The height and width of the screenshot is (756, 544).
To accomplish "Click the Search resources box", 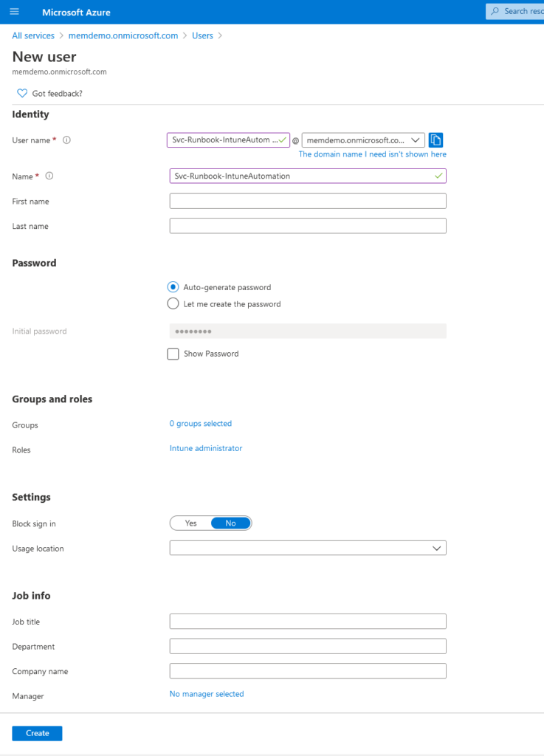I will [x=514, y=11].
